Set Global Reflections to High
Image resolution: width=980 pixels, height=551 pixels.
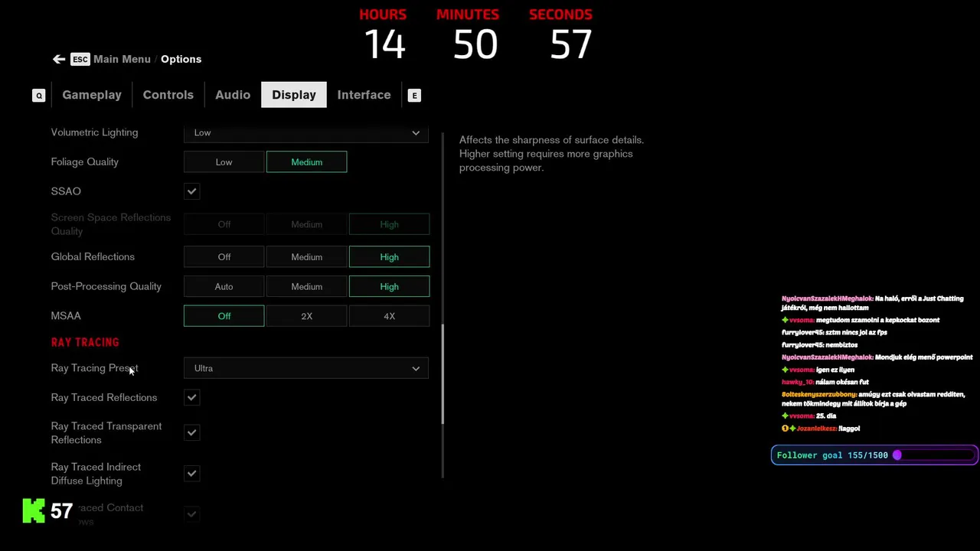[389, 257]
